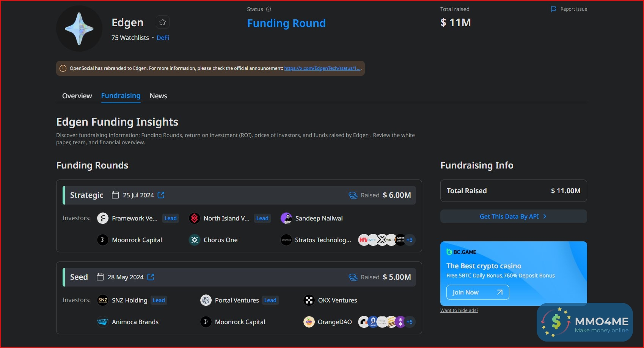Click the Animoca Brands logo

(103, 322)
